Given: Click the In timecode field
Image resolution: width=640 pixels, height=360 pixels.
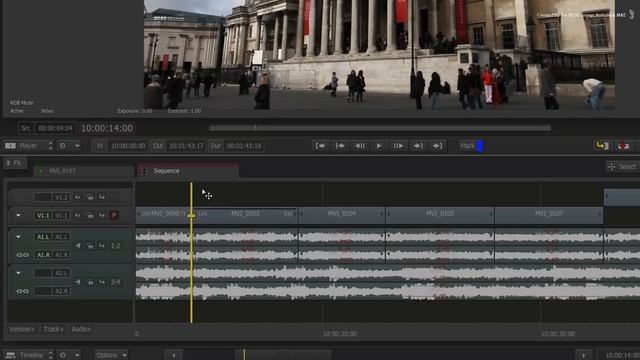Looking at the screenshot, I should [x=128, y=146].
